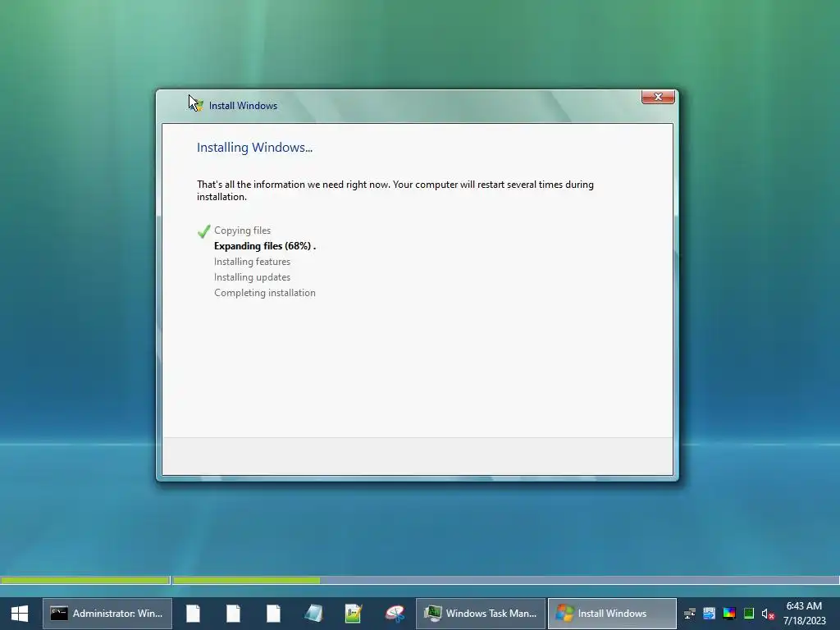Click the 'Completing installation' step

[x=265, y=293]
